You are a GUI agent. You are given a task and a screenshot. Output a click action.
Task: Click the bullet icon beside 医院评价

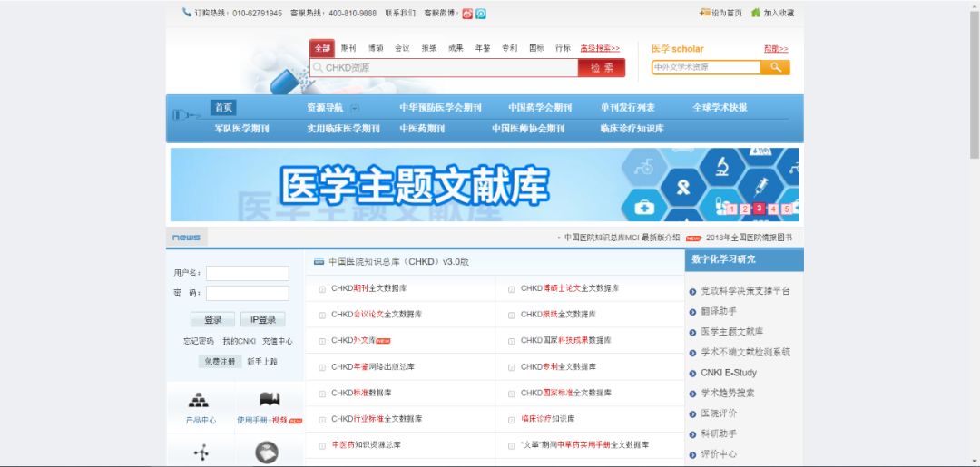pyautogui.click(x=692, y=413)
